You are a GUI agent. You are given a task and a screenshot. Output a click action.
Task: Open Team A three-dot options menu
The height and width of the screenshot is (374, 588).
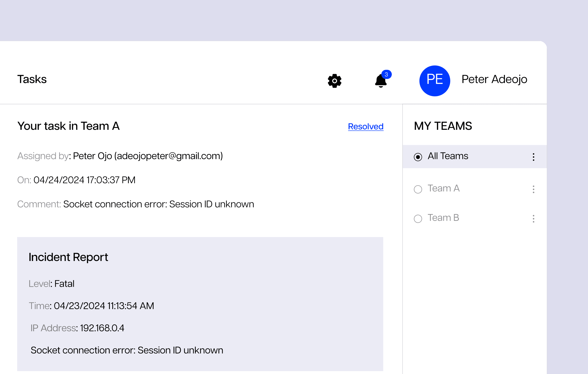533,189
